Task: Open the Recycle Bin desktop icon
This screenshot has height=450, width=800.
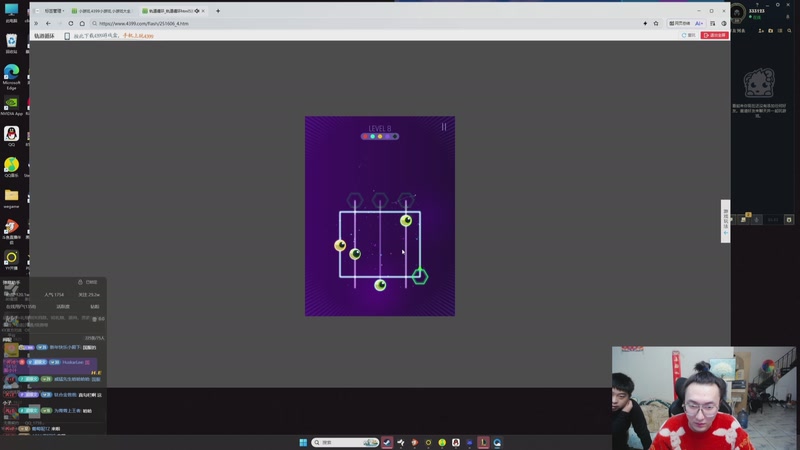Action: click(11, 43)
